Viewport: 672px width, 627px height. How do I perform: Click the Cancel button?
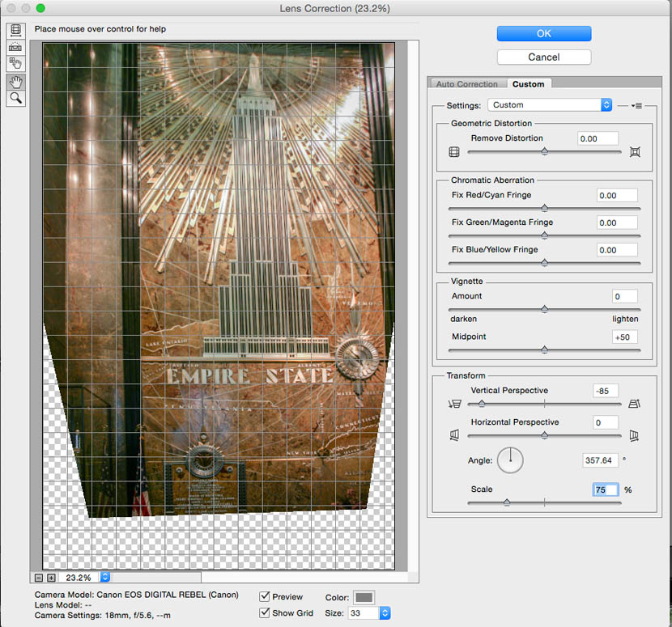pos(544,57)
